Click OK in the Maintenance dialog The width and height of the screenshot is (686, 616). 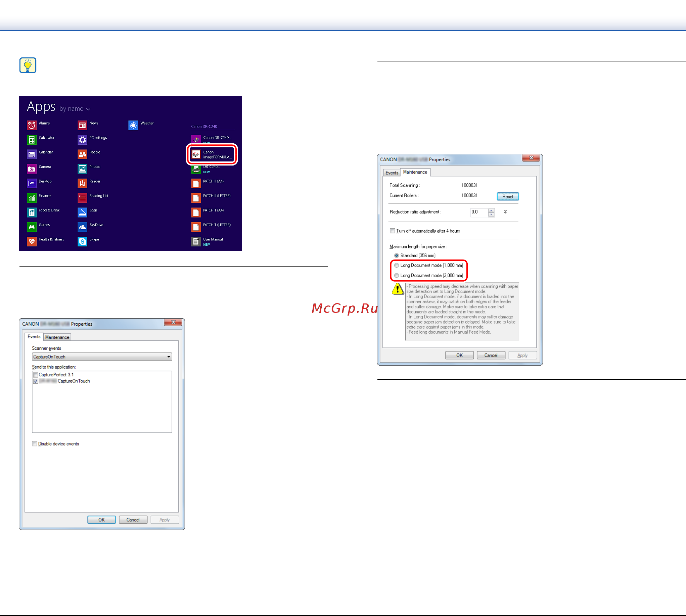click(x=459, y=356)
